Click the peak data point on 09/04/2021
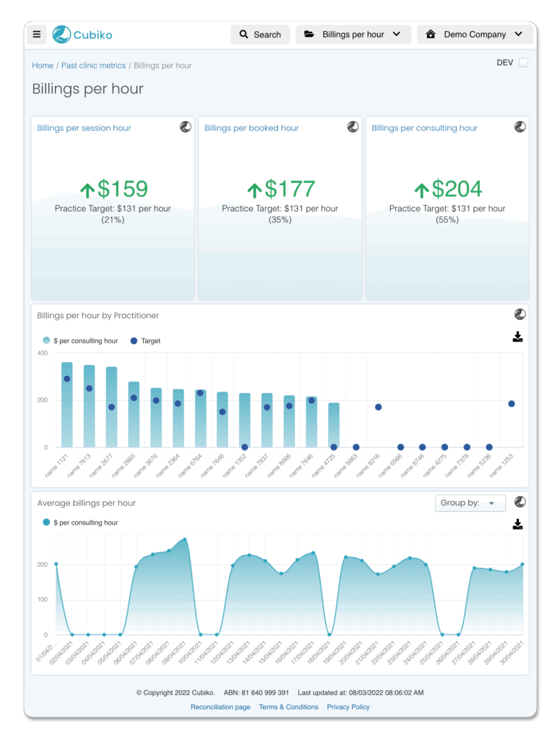Image resolution: width=560 pixels, height=740 pixels. pyautogui.click(x=184, y=539)
